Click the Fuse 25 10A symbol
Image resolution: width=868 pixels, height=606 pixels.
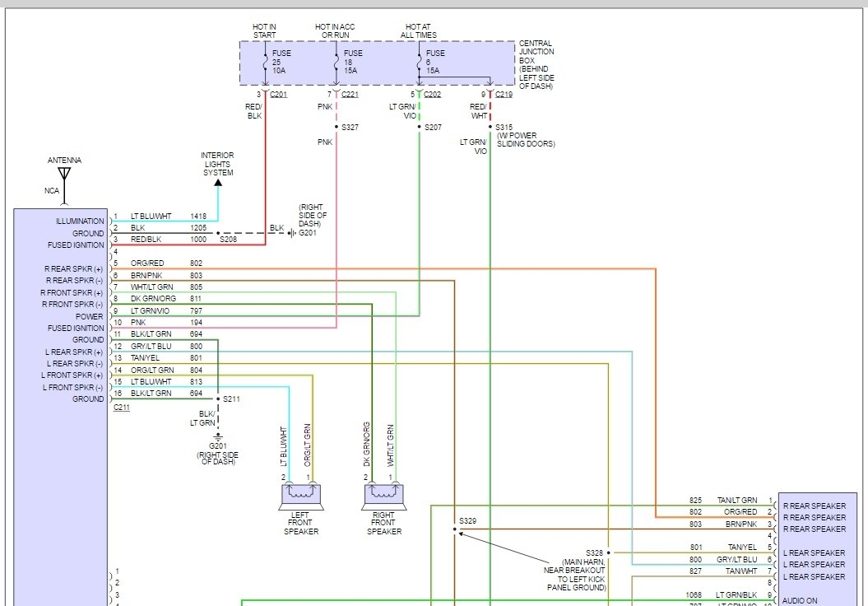point(265,63)
